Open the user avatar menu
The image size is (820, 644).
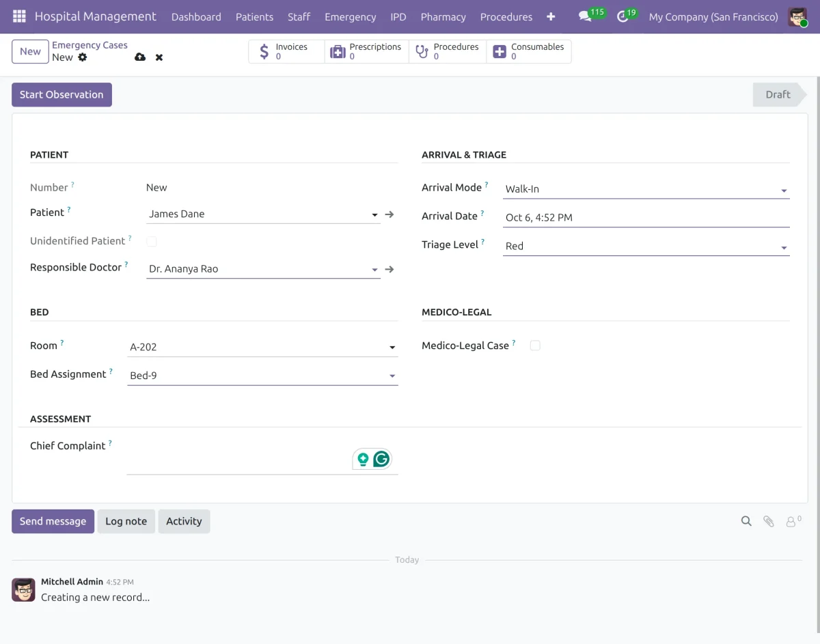coord(797,16)
